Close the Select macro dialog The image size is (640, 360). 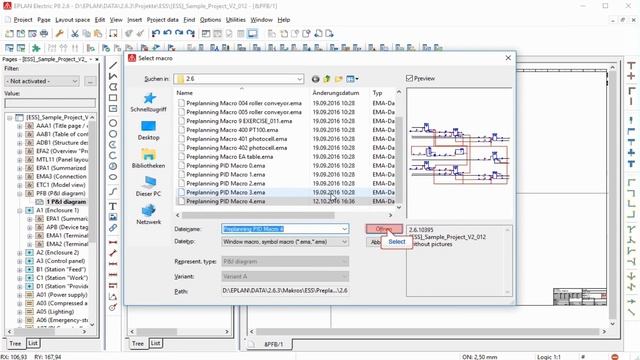click(x=508, y=58)
